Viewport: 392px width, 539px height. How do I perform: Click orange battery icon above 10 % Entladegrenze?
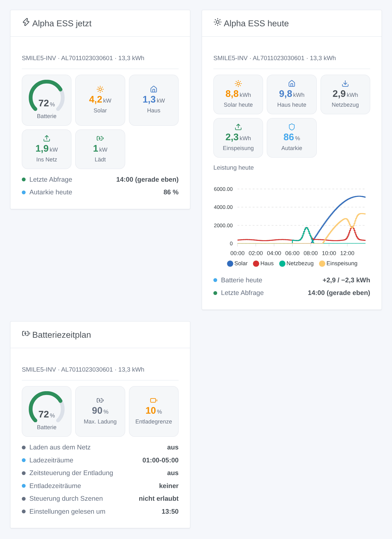[154, 400]
